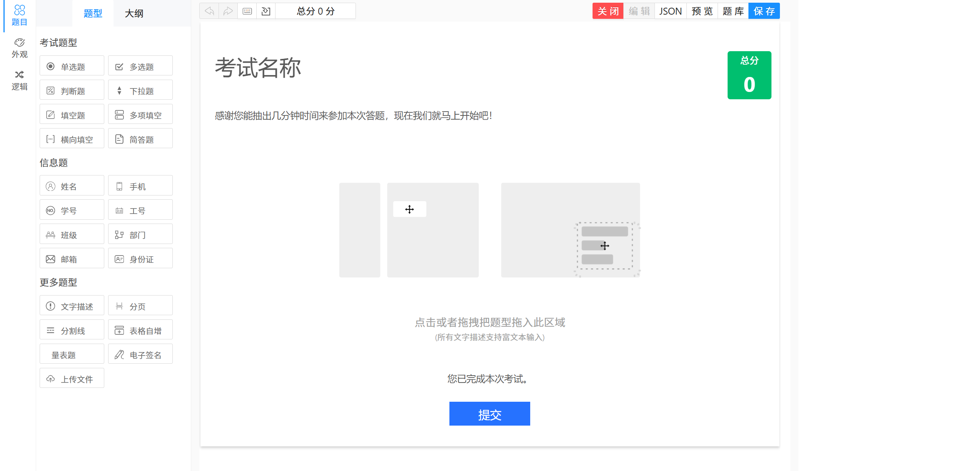The height and width of the screenshot is (471, 980).
Task: Open the 外观 appearance sidebar panel
Action: point(19,48)
